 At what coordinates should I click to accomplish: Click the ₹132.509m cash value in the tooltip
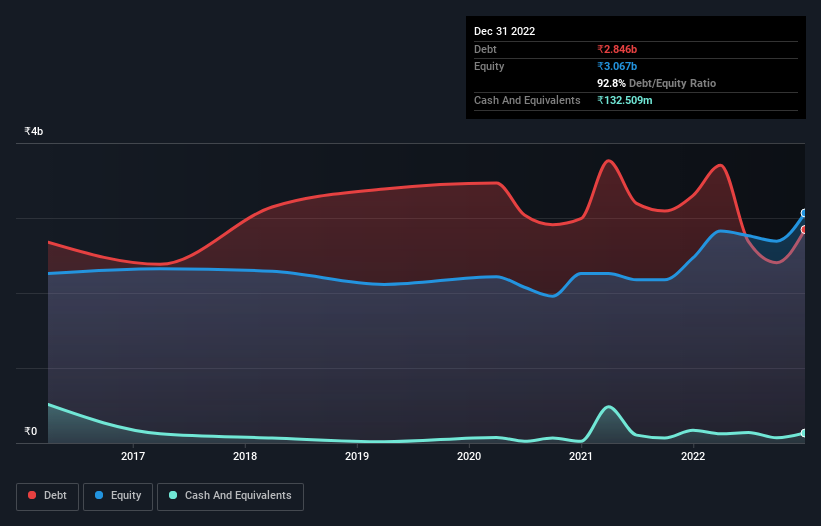pos(625,100)
